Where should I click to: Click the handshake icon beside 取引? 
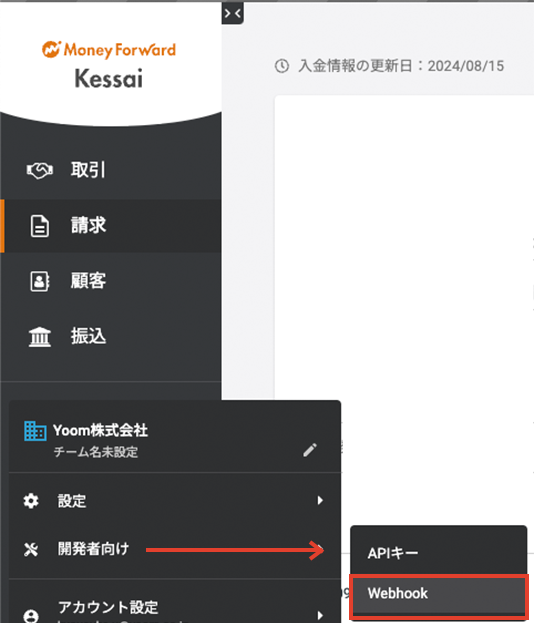pos(39,170)
